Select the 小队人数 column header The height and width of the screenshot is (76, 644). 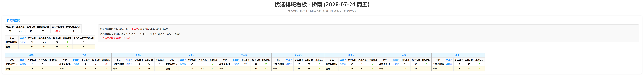(x=32, y=38)
